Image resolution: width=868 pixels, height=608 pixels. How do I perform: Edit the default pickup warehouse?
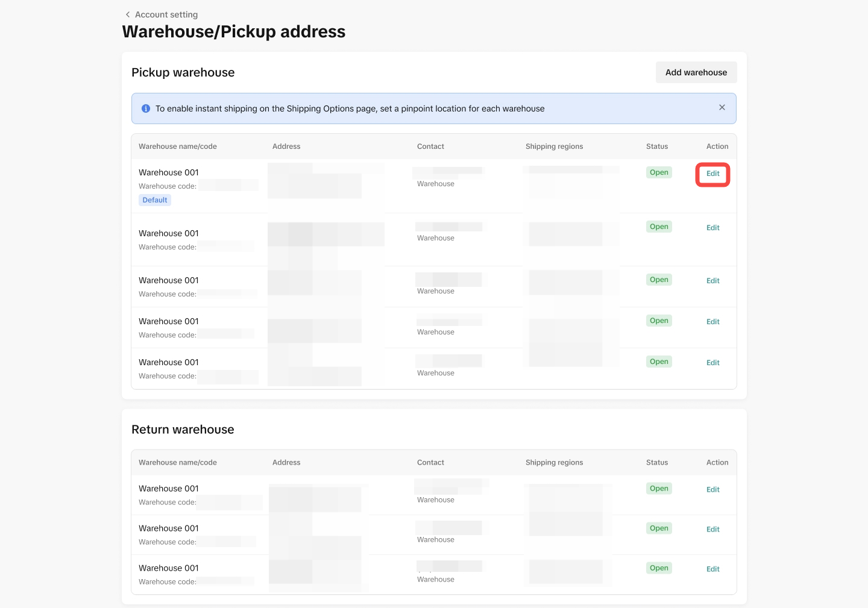pyautogui.click(x=712, y=174)
